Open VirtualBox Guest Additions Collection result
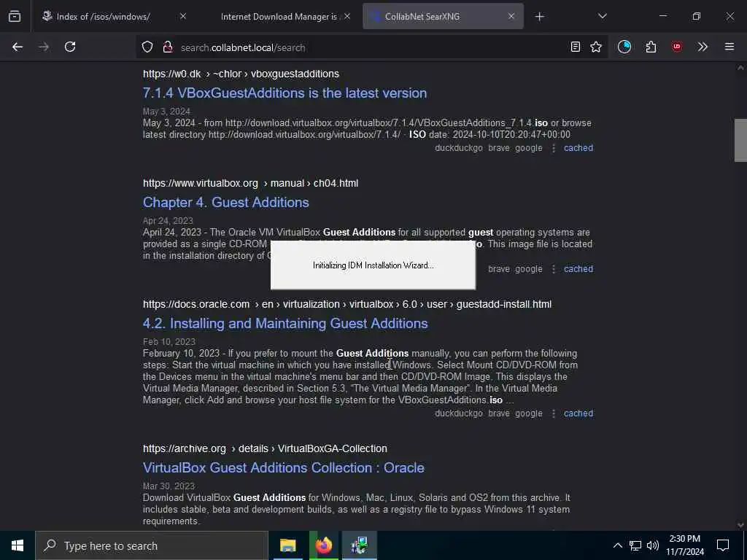747x560 pixels. pos(284,467)
